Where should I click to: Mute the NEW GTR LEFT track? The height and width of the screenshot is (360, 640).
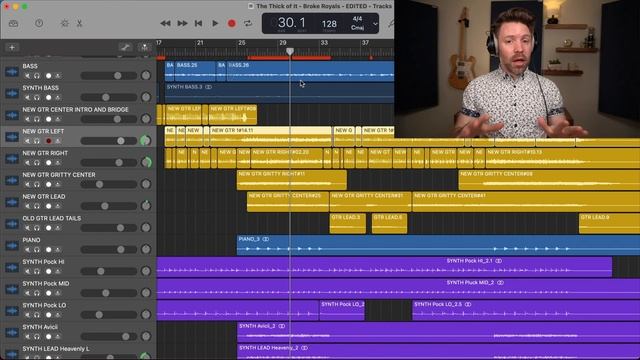27,141
